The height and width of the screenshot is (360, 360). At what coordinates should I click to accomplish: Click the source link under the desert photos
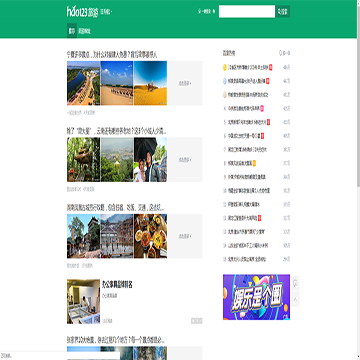pyautogui.click(x=74, y=113)
